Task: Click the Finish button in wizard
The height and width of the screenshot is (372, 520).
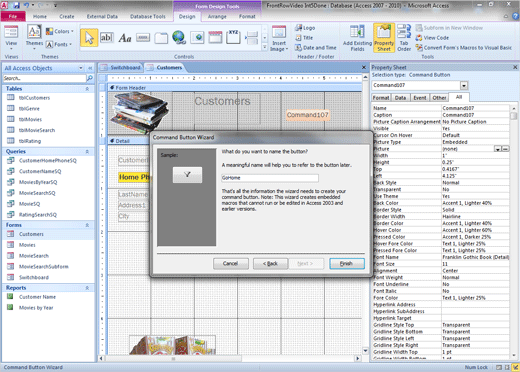Action: 347,264
